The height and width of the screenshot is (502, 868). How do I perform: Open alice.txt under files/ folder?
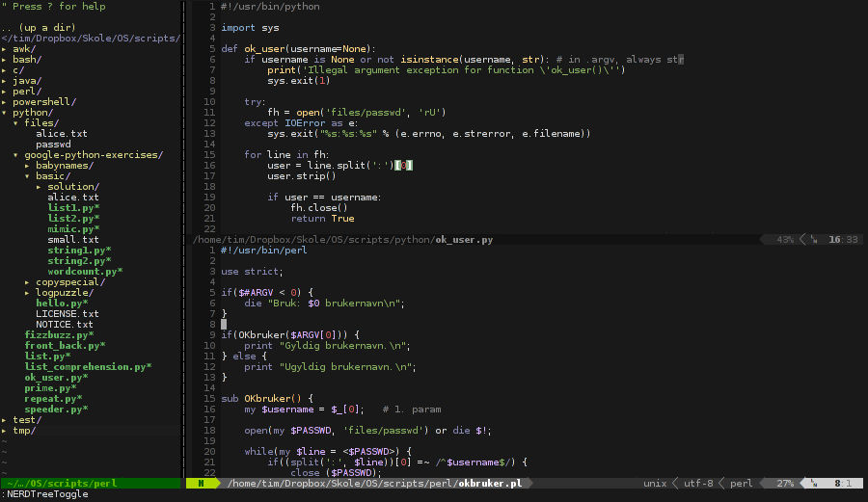(x=62, y=134)
